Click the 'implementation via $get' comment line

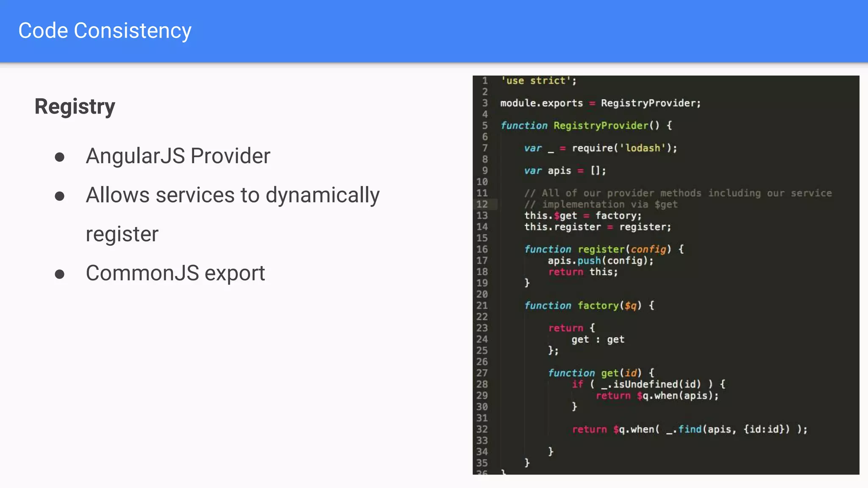601,205
